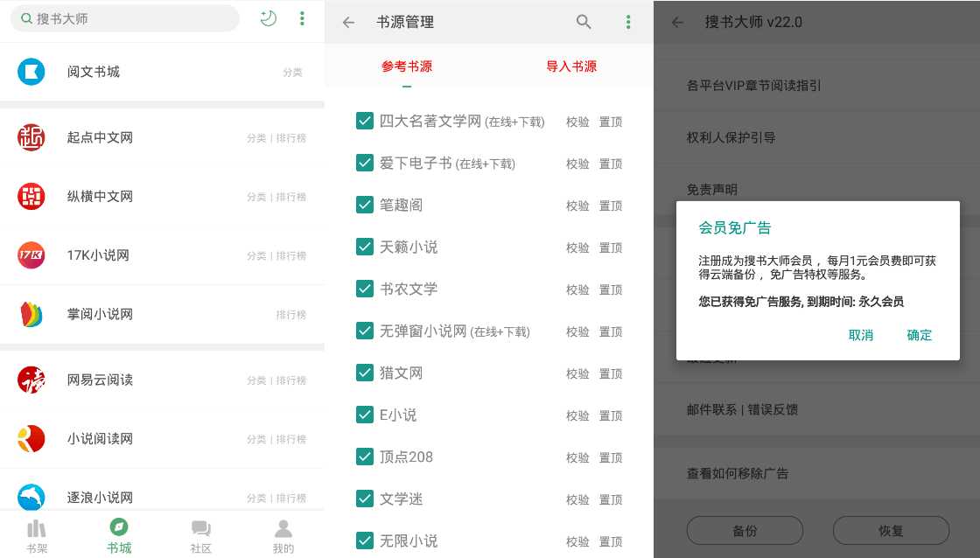Tap 置顶 for E小说

[611, 415]
